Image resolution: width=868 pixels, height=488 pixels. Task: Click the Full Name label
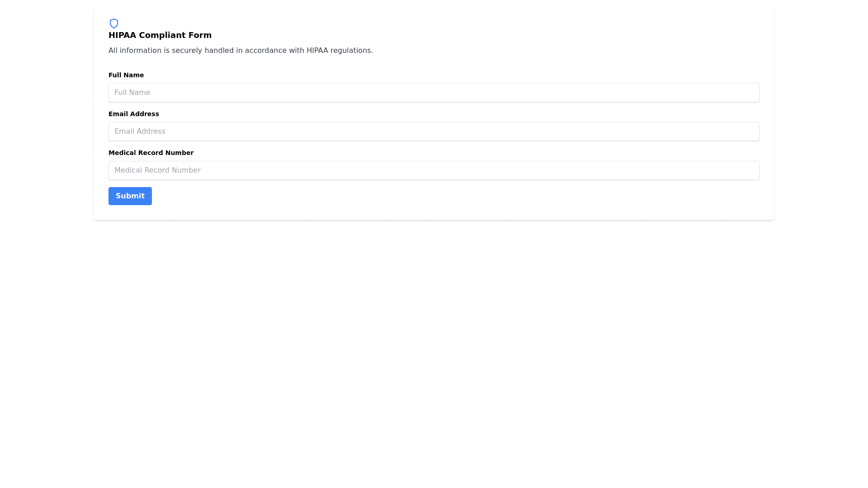click(126, 75)
